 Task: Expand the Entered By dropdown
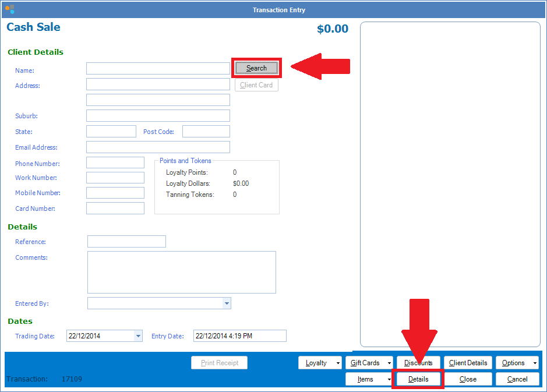point(227,303)
